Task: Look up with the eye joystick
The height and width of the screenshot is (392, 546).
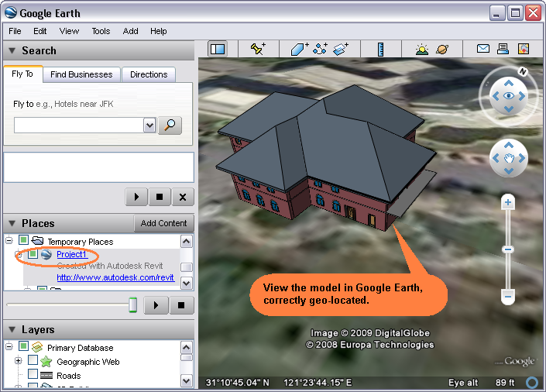Action: [509, 83]
